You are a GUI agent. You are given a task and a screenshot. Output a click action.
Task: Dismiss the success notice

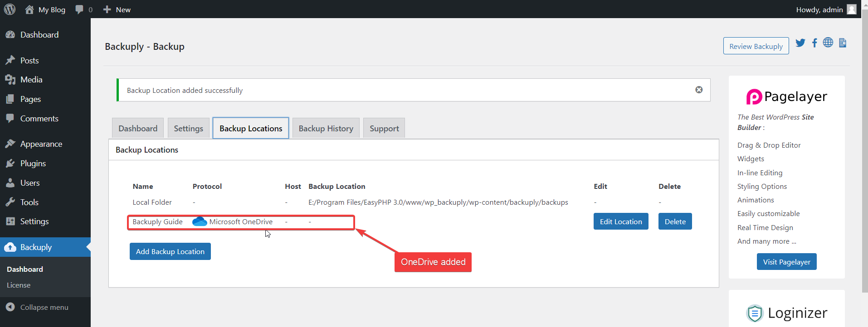click(x=699, y=90)
